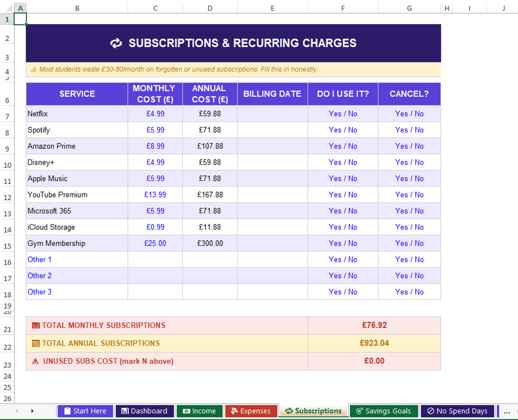Screen dimensions: 518x420
Task: Select column B header
Action: 77,8
